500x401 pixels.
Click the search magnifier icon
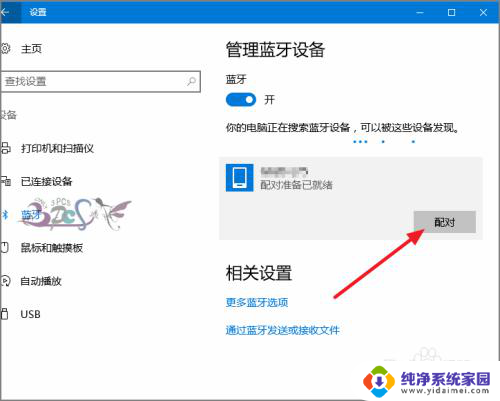(x=191, y=81)
